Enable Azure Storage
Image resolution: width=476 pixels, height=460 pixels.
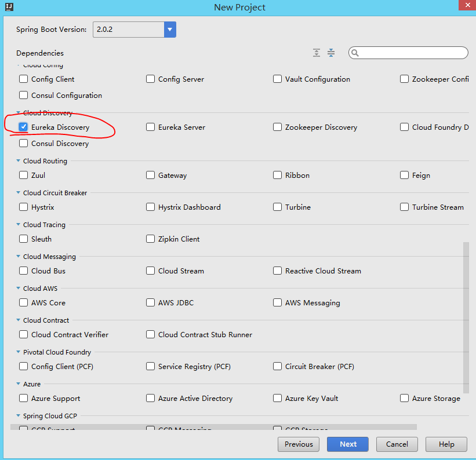point(404,398)
